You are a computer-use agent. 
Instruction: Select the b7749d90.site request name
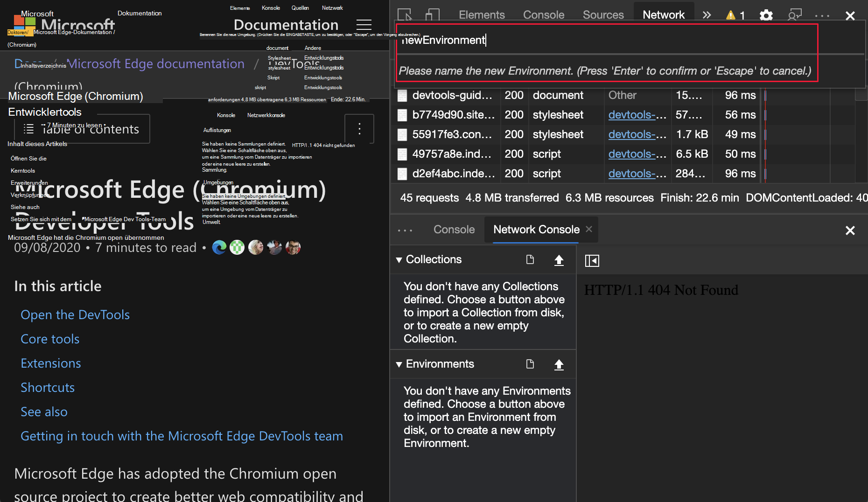(453, 115)
